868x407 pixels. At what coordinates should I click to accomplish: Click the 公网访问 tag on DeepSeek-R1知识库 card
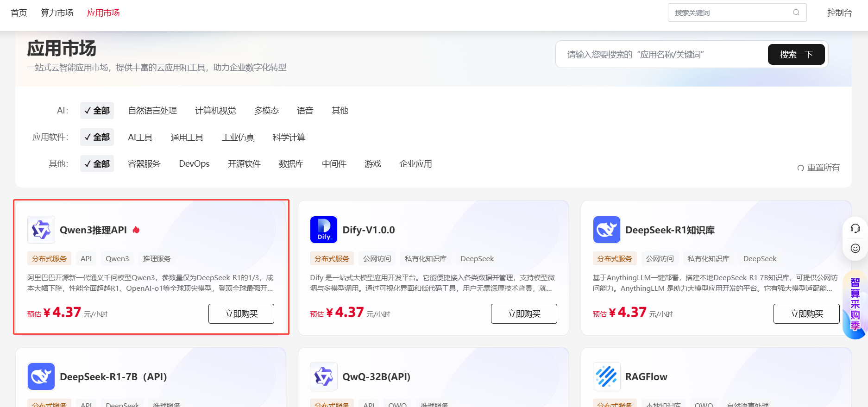pos(660,259)
